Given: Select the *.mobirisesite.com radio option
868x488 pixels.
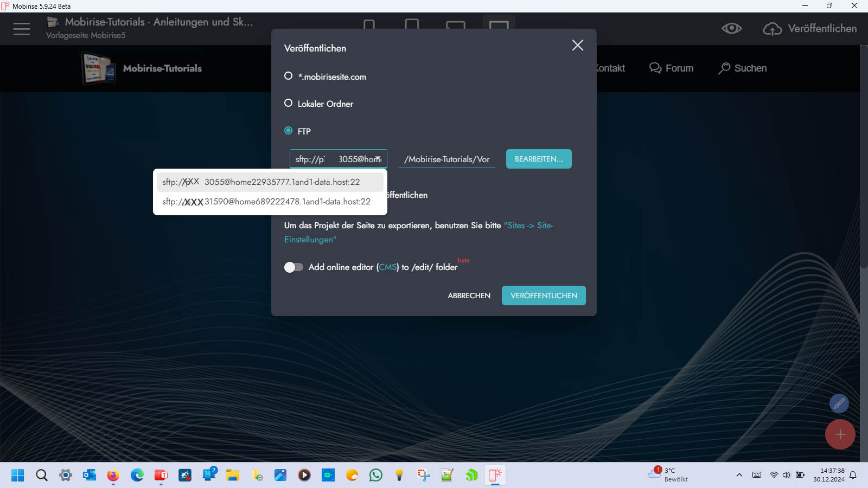Looking at the screenshot, I should tap(289, 76).
